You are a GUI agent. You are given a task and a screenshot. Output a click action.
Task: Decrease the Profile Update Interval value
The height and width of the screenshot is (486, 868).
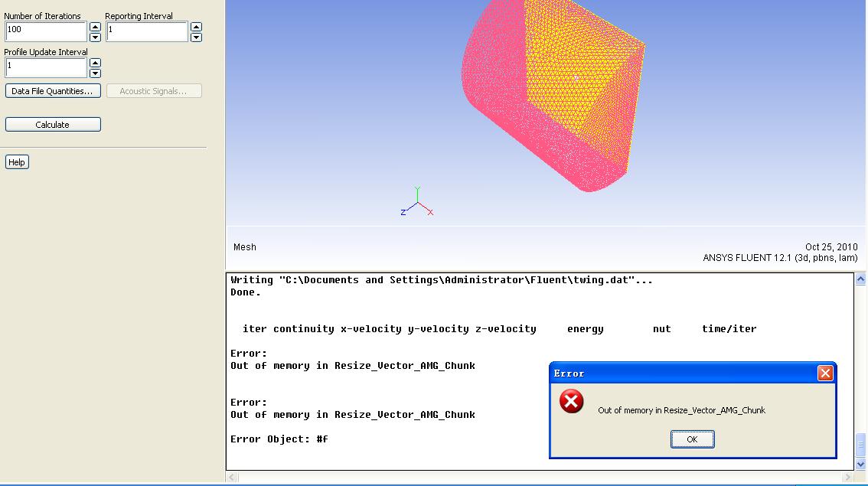[x=95, y=73]
